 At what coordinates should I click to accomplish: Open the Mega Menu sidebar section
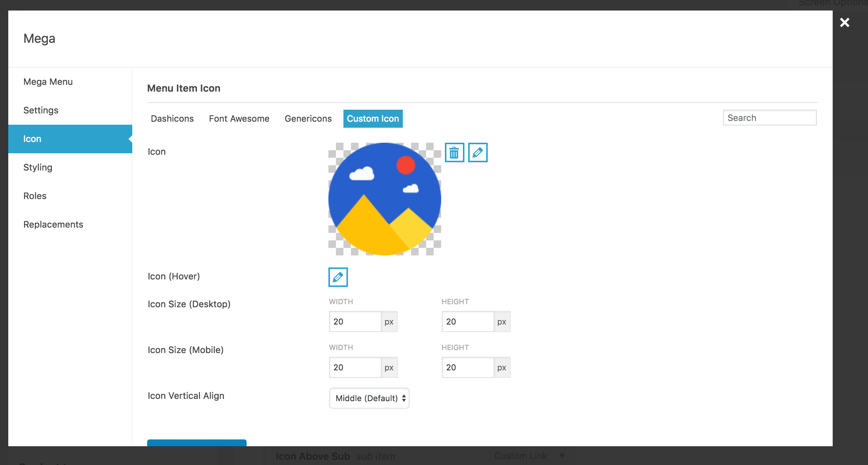[48, 82]
